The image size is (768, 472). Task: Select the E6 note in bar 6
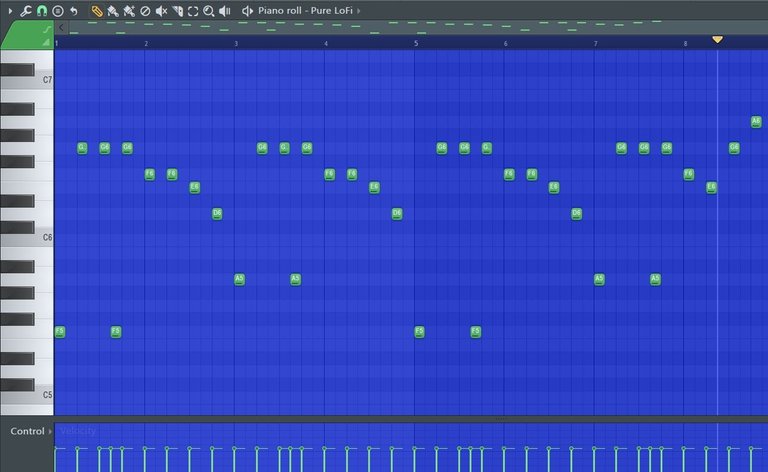[x=554, y=187]
